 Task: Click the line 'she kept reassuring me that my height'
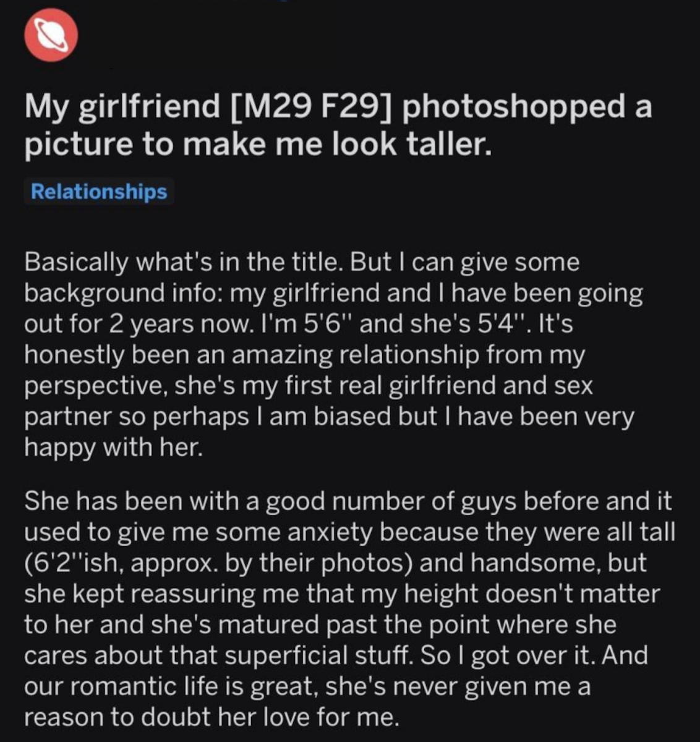pos(342,594)
